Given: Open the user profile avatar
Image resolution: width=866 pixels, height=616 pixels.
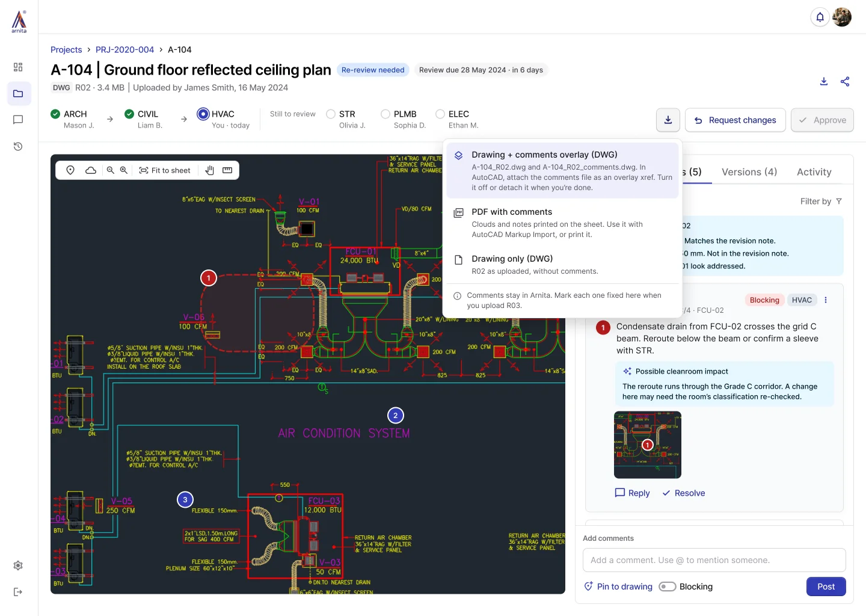Looking at the screenshot, I should (842, 17).
